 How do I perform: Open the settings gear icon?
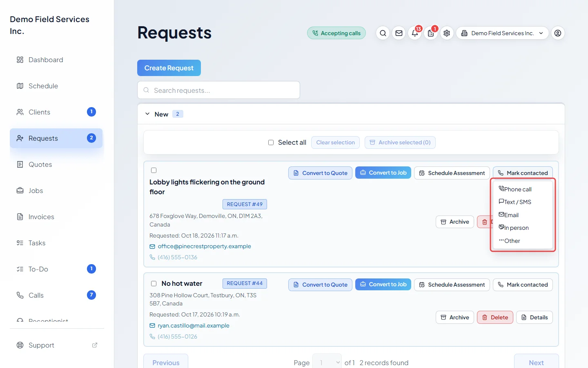pos(447,33)
